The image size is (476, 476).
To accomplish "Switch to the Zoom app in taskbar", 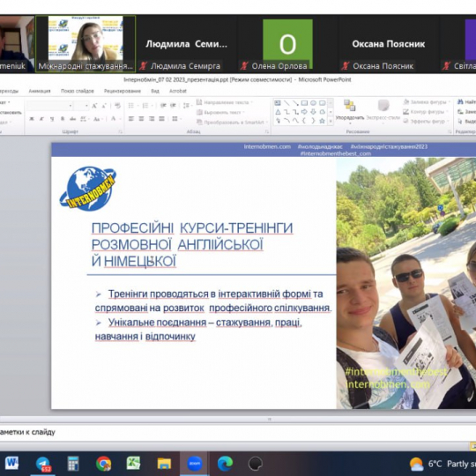I will point(195,464).
